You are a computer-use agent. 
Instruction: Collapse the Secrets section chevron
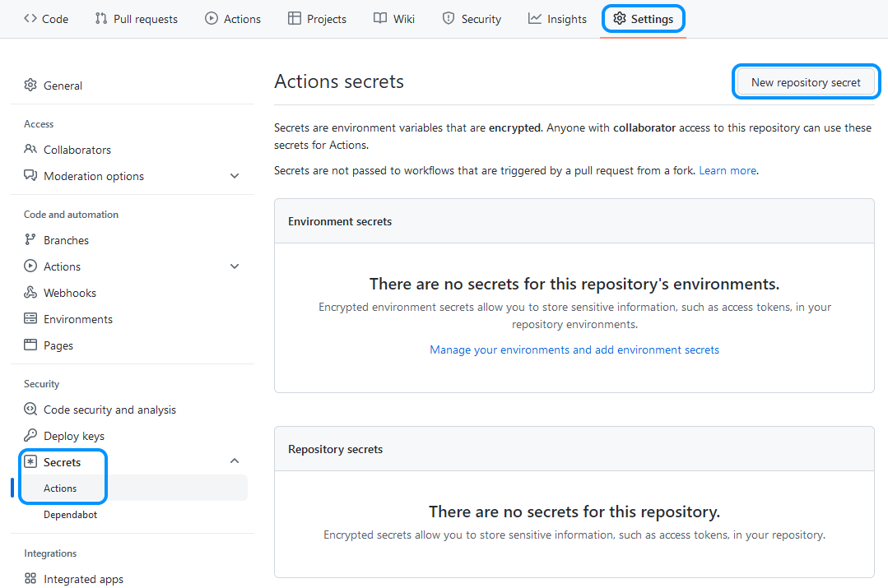click(x=235, y=461)
